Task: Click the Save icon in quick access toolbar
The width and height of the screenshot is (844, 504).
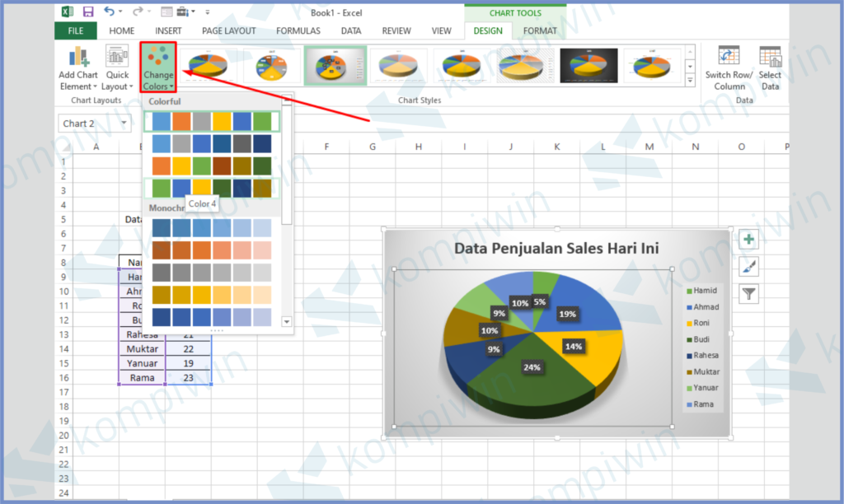Action: 88,12
